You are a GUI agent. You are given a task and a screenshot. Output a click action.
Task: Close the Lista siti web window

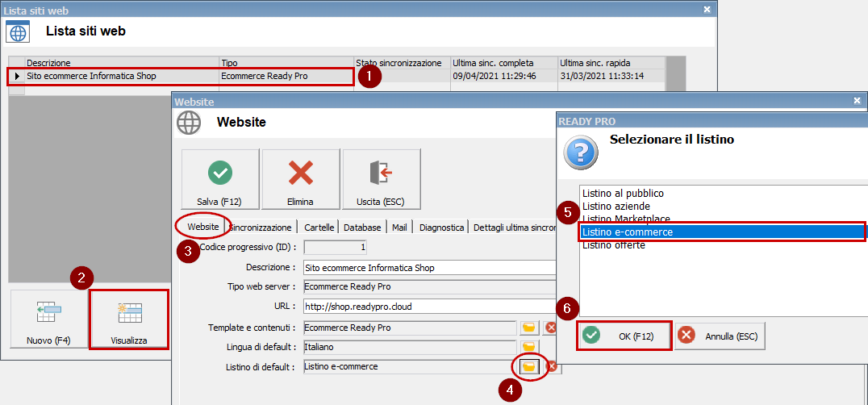coord(707,10)
